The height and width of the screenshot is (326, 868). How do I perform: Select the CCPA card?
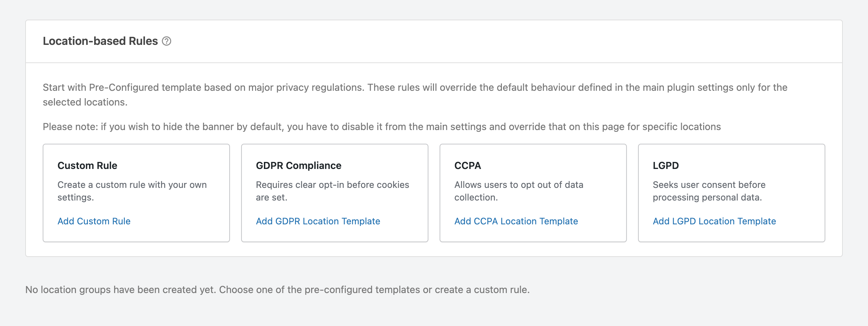pos(533,192)
